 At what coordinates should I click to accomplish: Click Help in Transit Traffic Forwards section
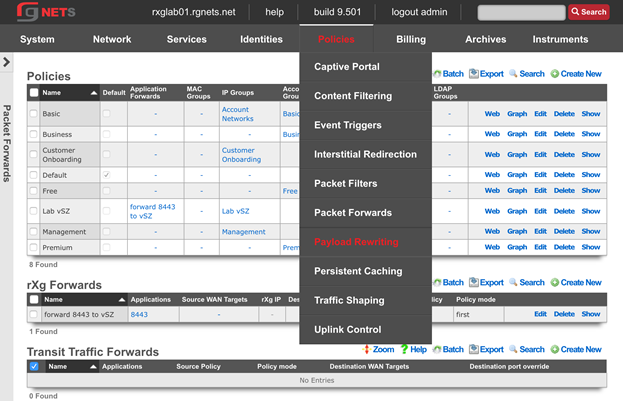tap(414, 349)
